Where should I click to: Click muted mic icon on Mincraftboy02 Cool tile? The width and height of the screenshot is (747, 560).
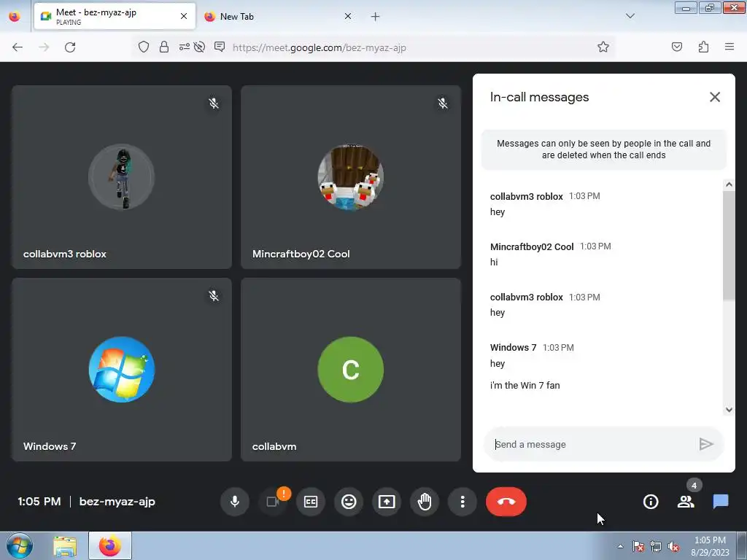[443, 104]
